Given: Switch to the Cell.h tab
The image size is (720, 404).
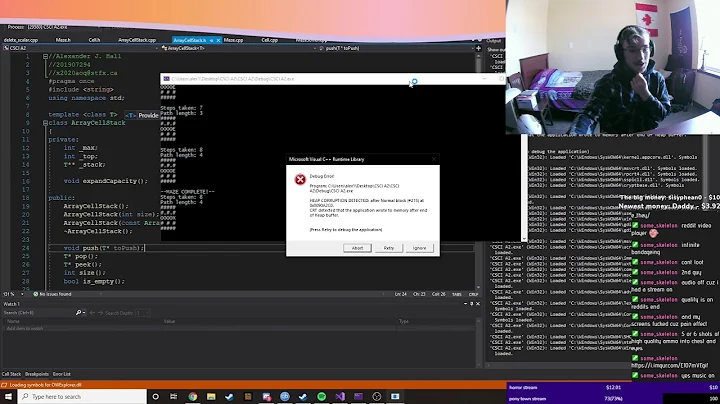Looking at the screenshot, I should [94, 40].
